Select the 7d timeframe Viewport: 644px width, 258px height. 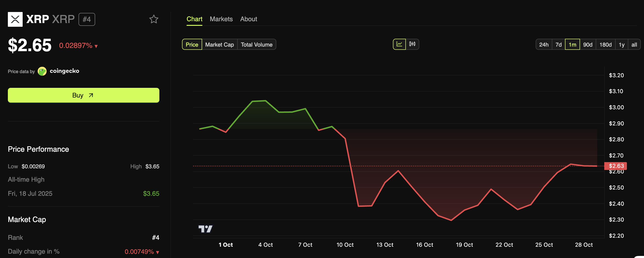click(x=559, y=44)
